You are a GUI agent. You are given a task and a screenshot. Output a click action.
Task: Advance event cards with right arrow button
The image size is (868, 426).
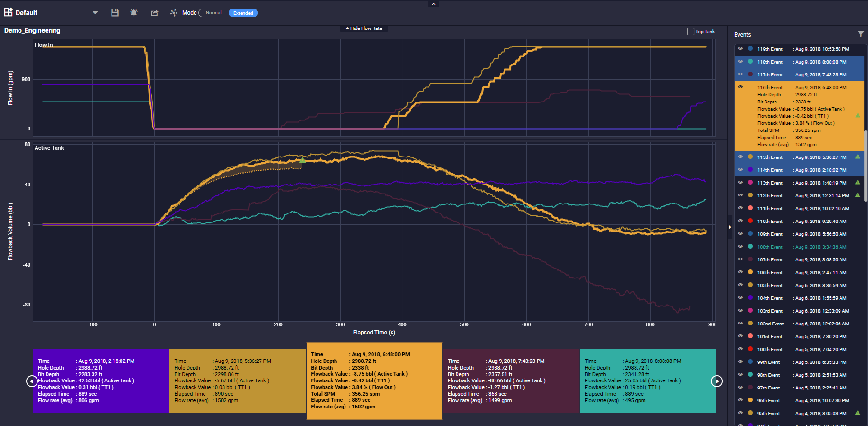click(x=717, y=381)
